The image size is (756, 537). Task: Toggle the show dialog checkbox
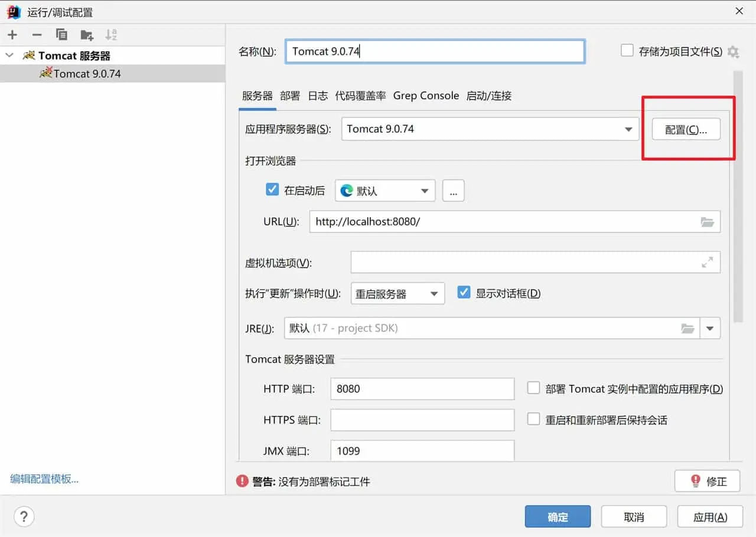point(464,293)
